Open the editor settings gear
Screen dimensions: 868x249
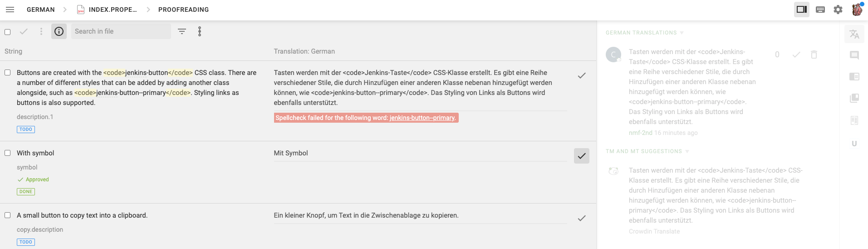838,10
